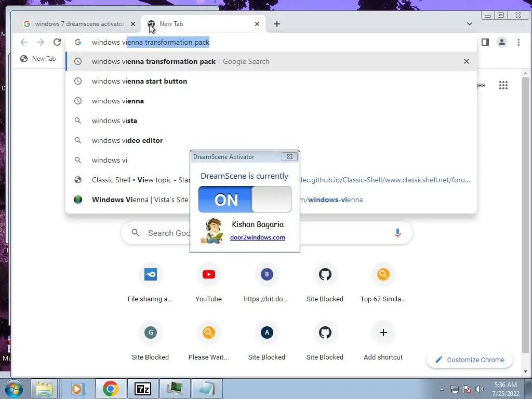Go forward with the forward arrow

pos(41,42)
